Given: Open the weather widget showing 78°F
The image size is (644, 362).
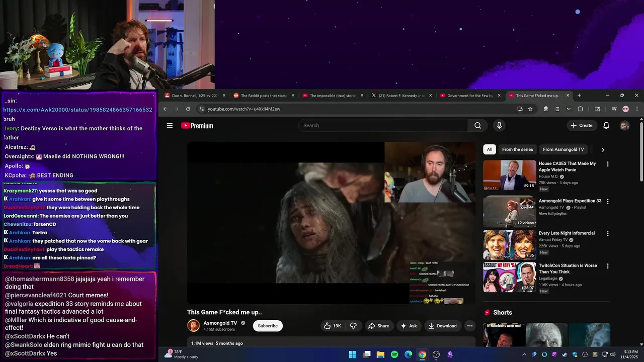Looking at the screenshot, I should coord(181,354).
